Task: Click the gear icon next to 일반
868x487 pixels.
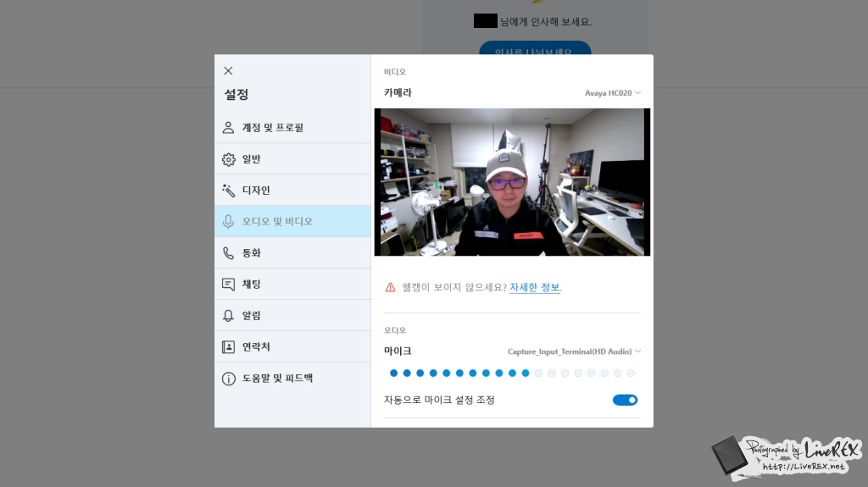Action: pos(229,159)
